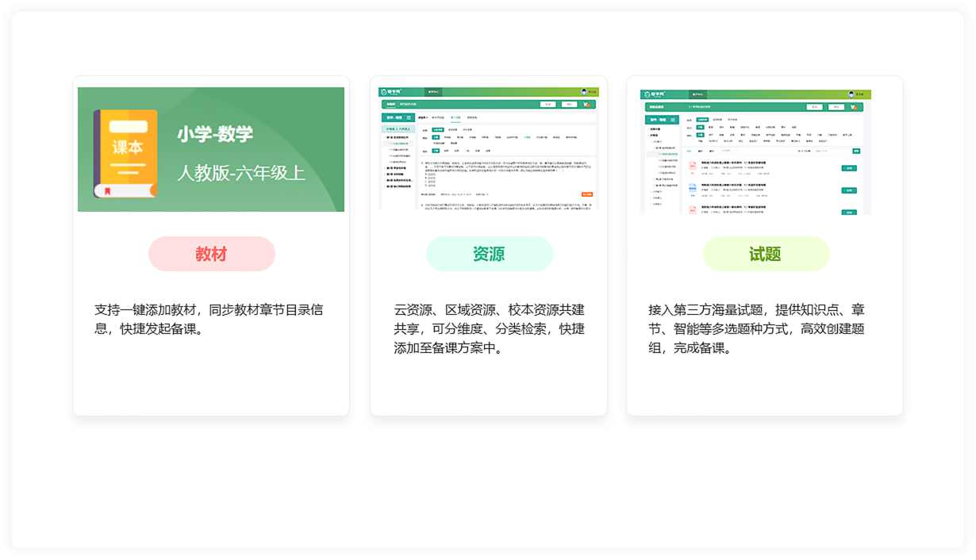
Task: Click the 课本 book icon
Action: [125, 153]
